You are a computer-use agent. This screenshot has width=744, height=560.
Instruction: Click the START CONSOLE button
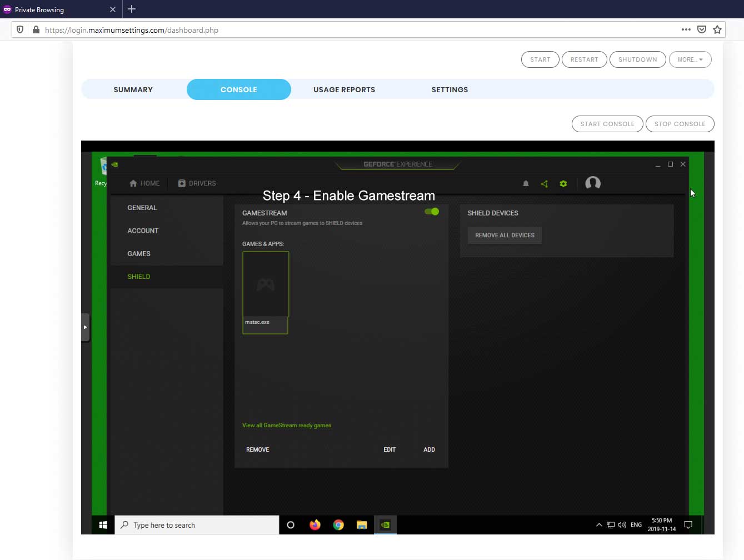coord(607,124)
